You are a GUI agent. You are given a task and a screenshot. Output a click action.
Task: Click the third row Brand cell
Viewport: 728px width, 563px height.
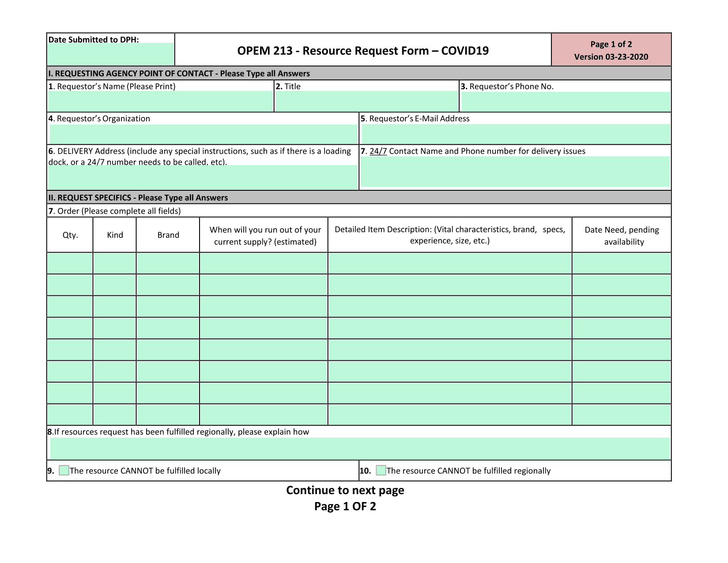pos(168,306)
